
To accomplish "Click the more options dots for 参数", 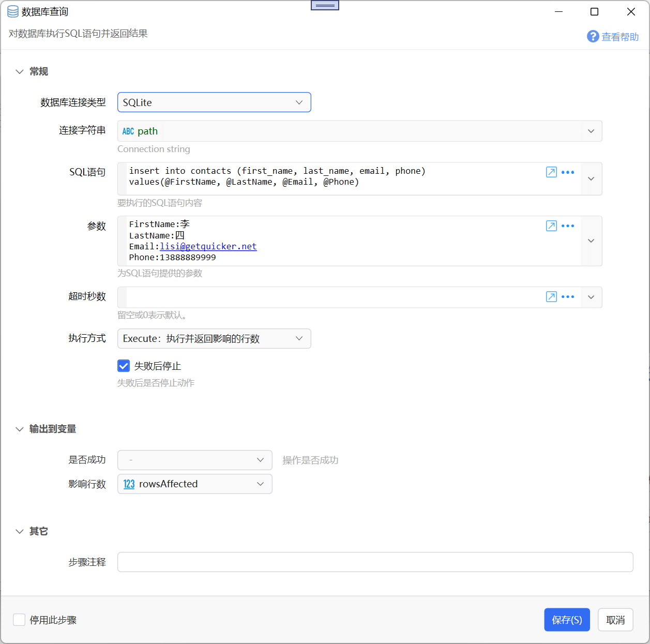I will point(568,226).
